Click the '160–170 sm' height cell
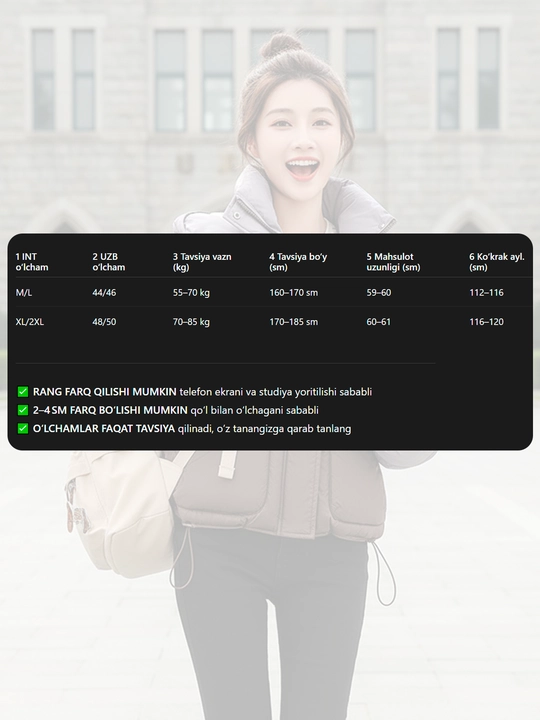This screenshot has height=720, width=540. click(293, 292)
